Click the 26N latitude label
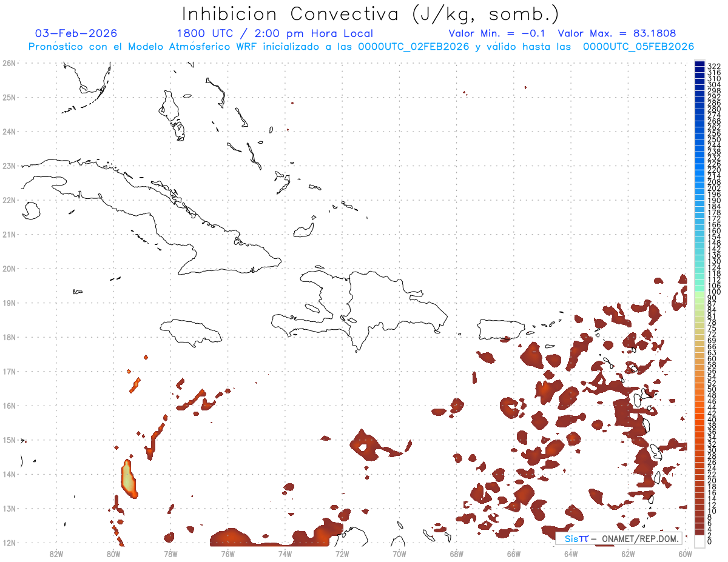 click(9, 63)
